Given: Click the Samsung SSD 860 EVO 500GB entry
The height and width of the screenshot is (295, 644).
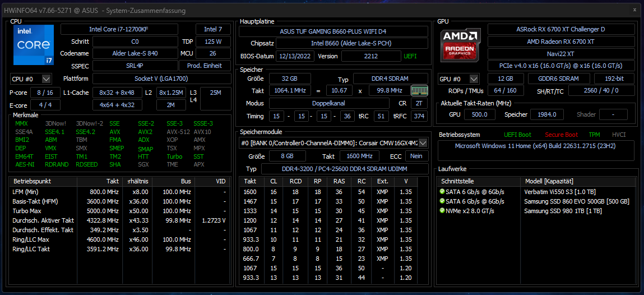Looking at the screenshot, I should click(x=577, y=201).
